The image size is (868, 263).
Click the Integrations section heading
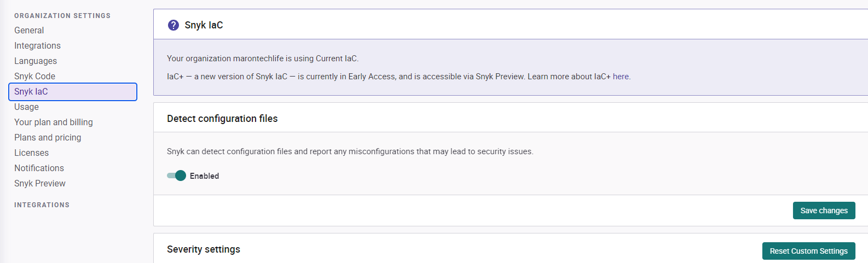[42, 205]
